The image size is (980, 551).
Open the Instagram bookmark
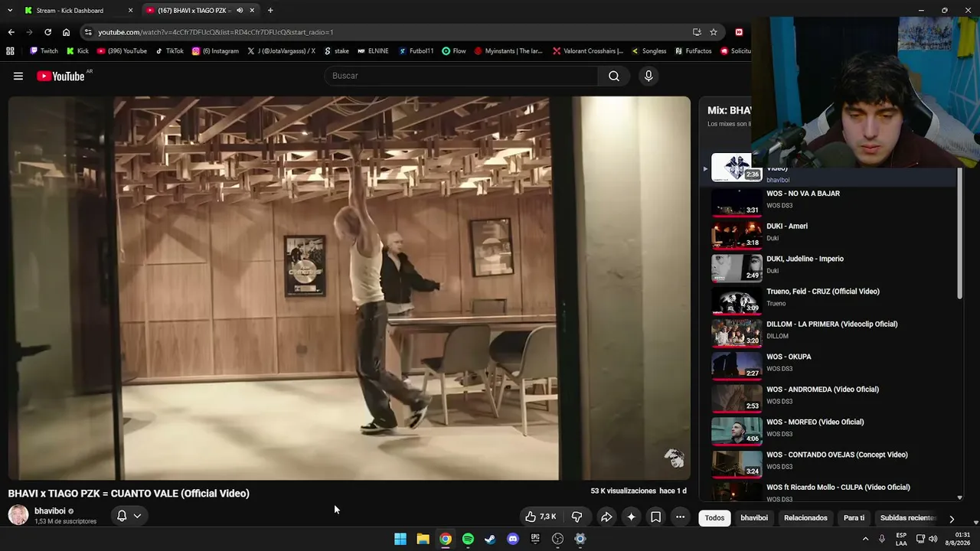[215, 51]
